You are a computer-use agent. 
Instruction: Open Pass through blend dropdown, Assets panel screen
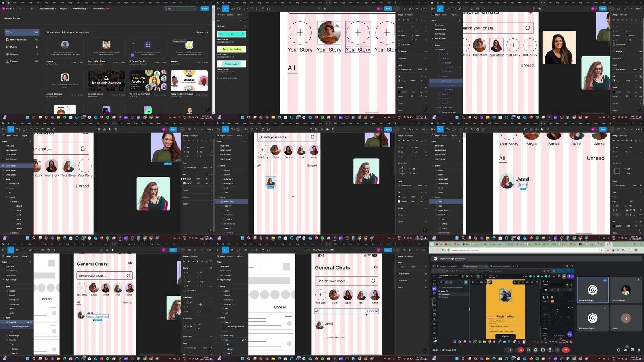coord(406,69)
